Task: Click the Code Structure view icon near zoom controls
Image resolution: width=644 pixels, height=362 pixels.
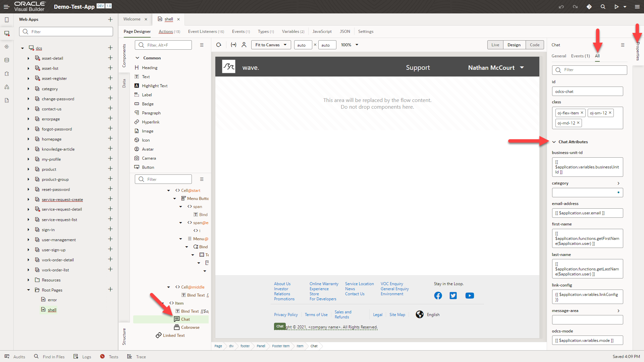Action: [x=234, y=45]
